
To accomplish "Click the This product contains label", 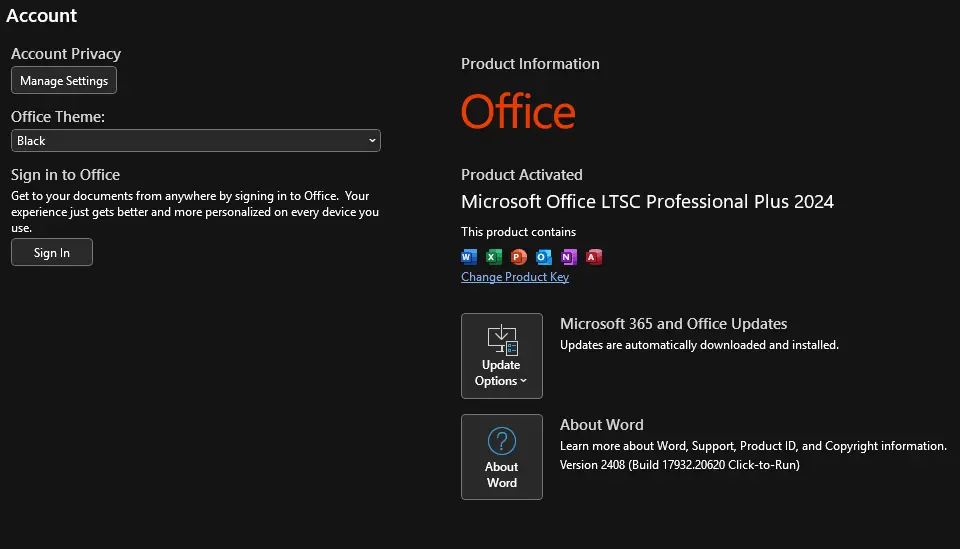I will (x=519, y=232).
